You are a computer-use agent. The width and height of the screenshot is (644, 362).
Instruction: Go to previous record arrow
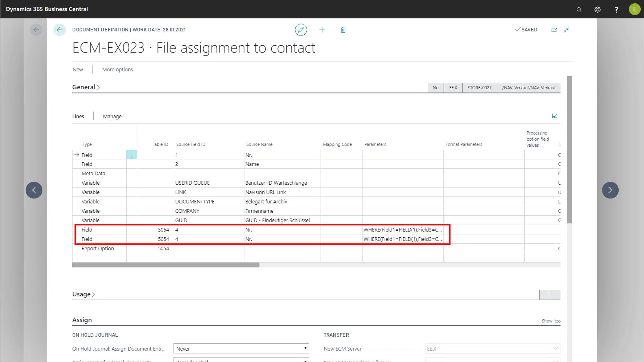(34, 190)
